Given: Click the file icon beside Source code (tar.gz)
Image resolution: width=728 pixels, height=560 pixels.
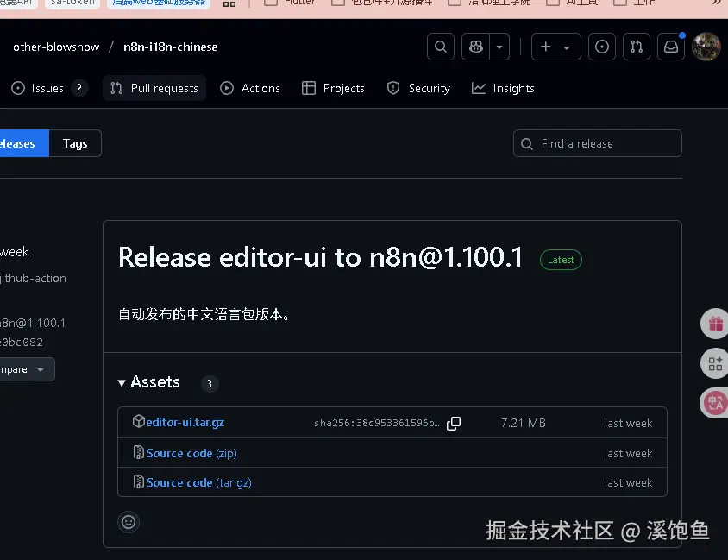Looking at the screenshot, I should coord(138,481).
